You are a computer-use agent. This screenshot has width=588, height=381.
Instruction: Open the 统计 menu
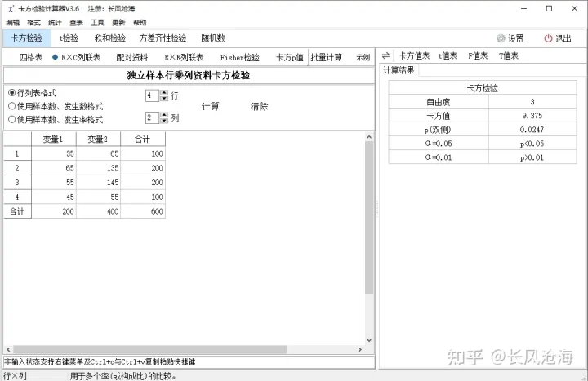tap(55, 23)
